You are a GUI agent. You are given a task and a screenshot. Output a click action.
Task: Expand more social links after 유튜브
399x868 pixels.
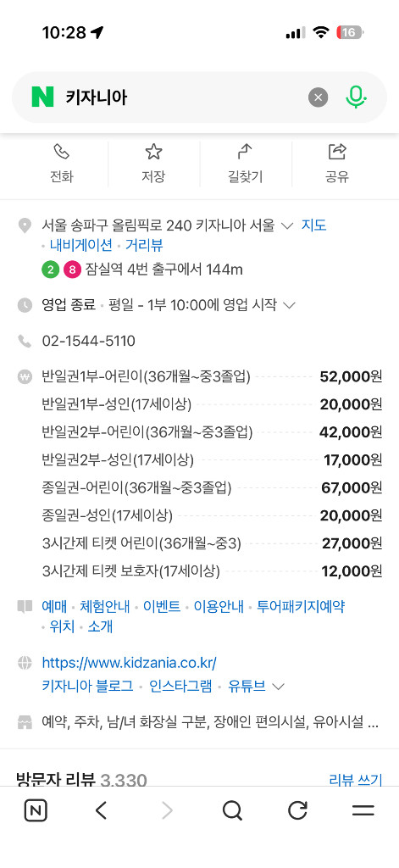pos(279,687)
